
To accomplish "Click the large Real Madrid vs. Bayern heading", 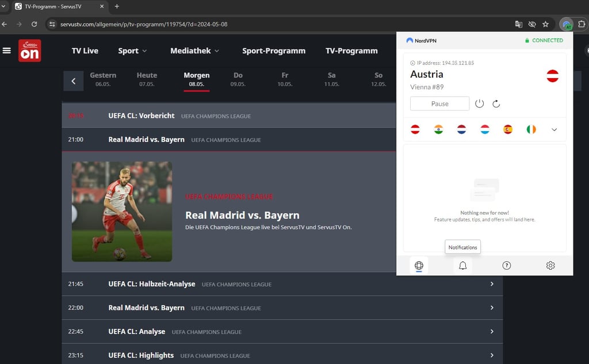I will click(x=242, y=215).
